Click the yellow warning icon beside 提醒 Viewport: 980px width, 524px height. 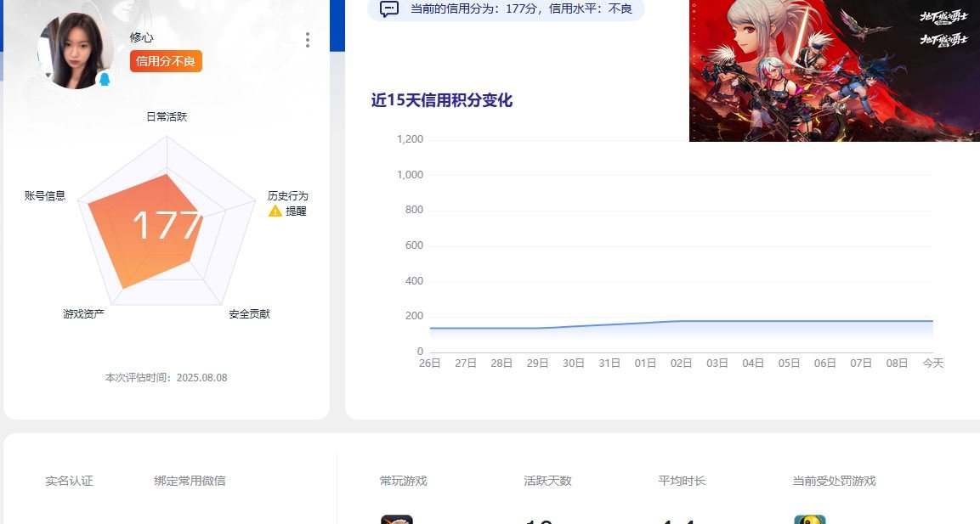275,211
